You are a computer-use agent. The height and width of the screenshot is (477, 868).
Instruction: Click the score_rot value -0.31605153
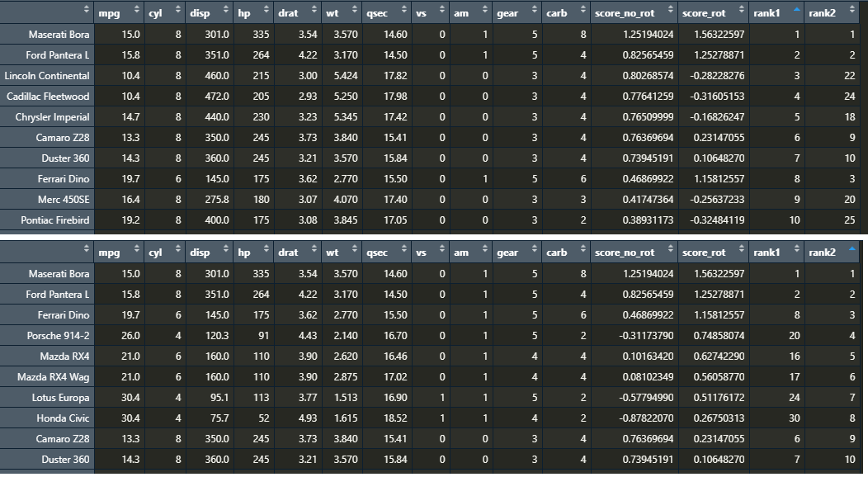tap(718, 97)
